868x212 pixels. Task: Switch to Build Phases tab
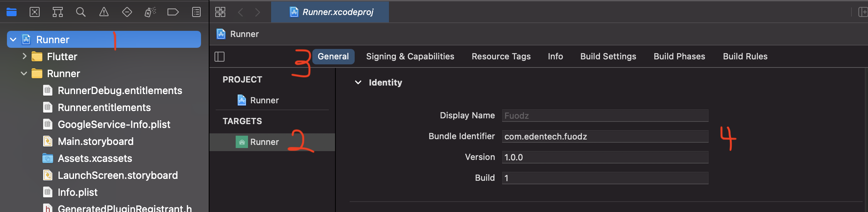pos(679,56)
